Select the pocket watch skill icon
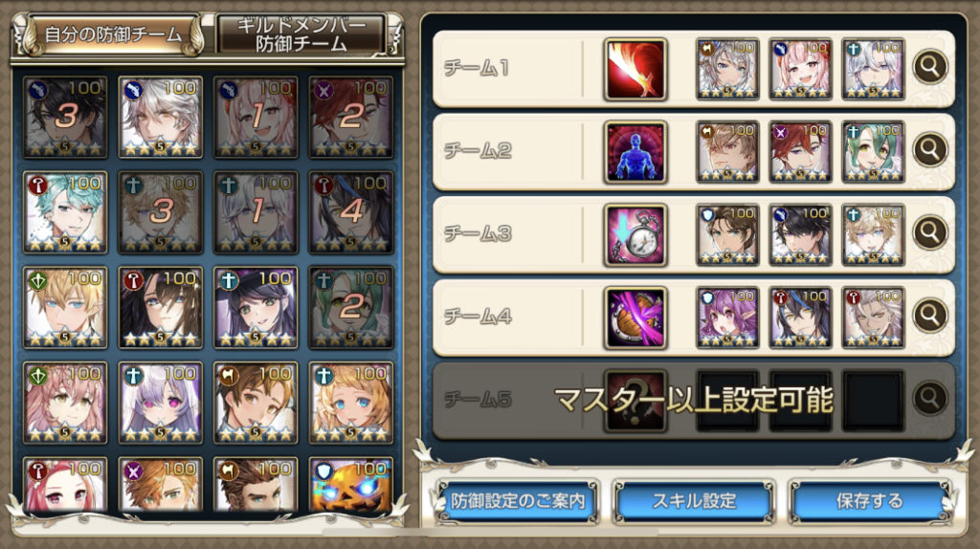Image resolution: width=980 pixels, height=549 pixels. point(635,235)
